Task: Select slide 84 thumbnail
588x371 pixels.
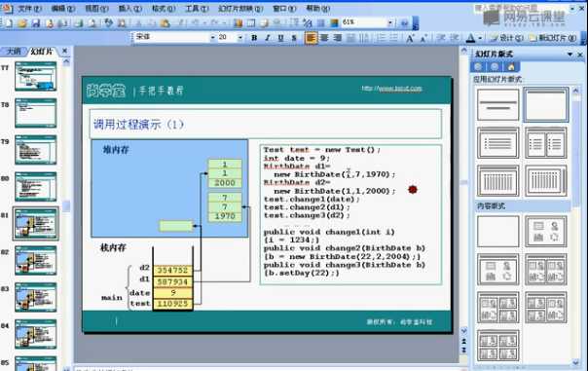Action: (36, 334)
